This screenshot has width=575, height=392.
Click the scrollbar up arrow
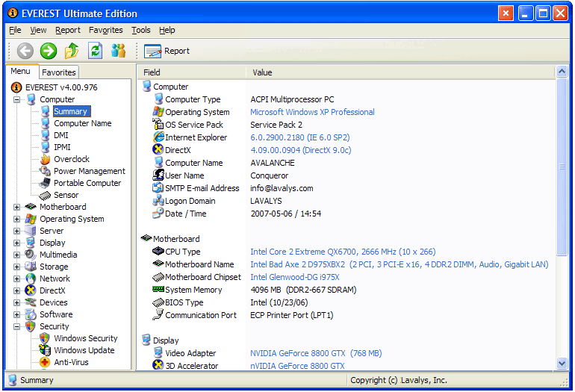tap(562, 72)
